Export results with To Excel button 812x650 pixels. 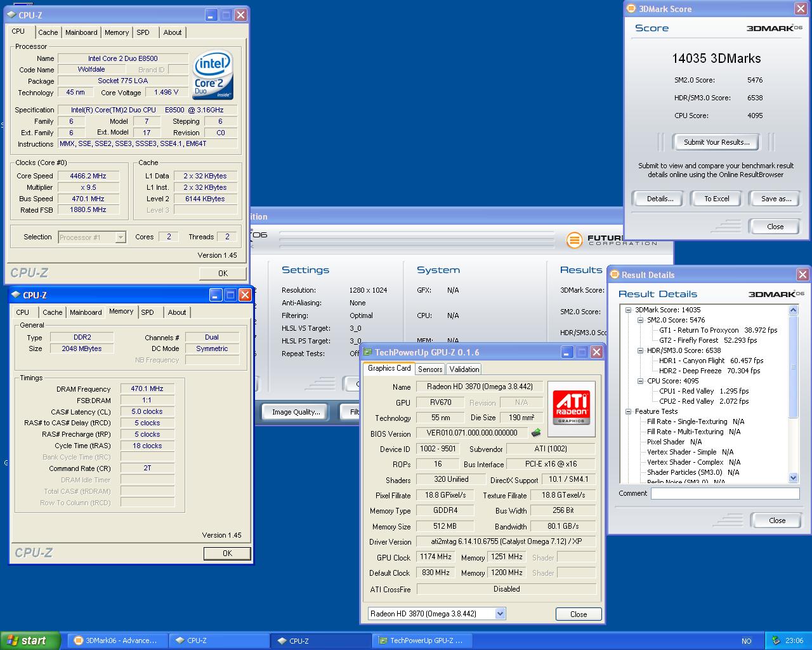tap(717, 199)
